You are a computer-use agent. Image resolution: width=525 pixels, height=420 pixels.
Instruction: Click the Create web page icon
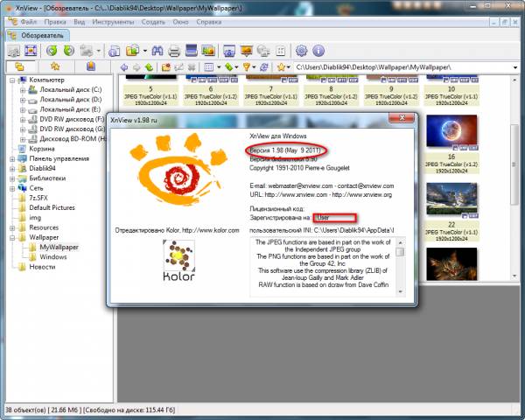tap(263, 51)
